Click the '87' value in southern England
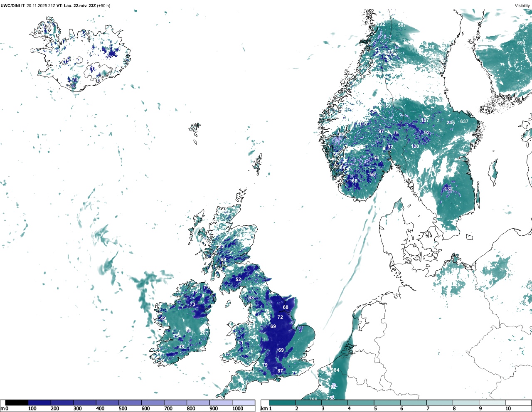Viewport: 532px width, 412px height. (x=280, y=371)
